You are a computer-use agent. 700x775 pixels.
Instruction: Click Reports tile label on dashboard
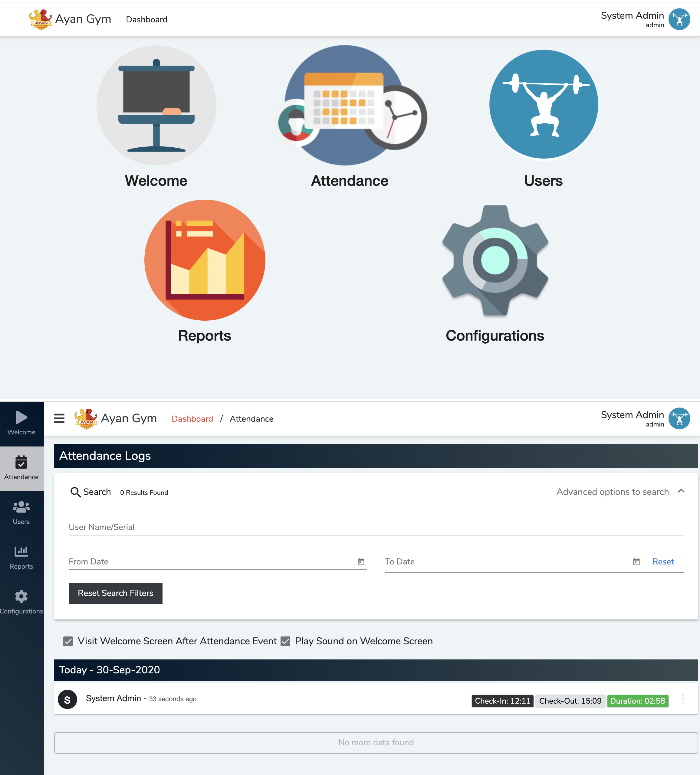[204, 335]
